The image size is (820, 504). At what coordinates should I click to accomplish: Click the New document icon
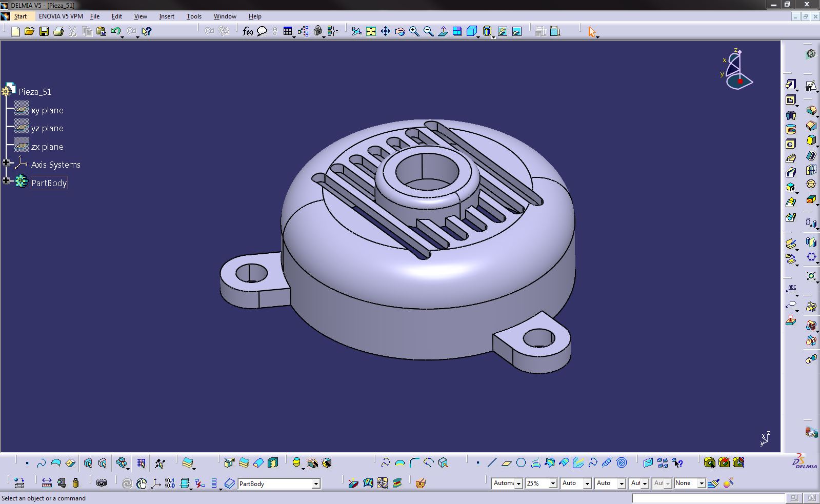tap(15, 31)
